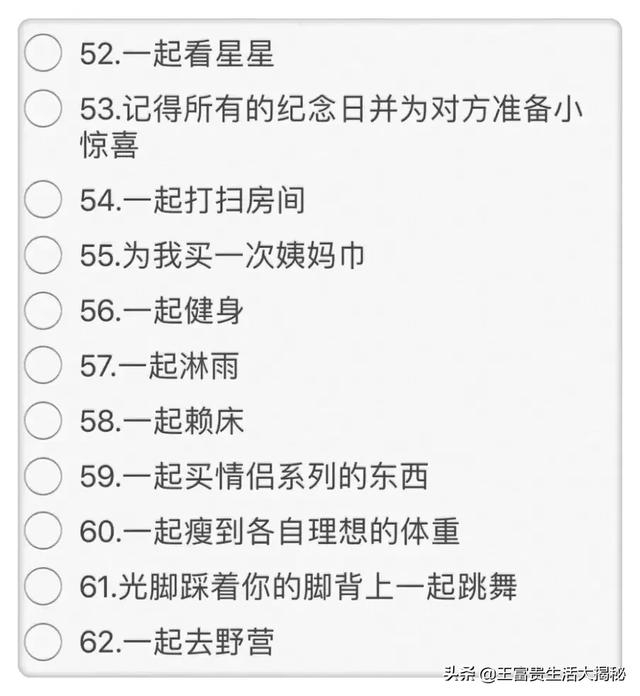This screenshot has width=640, height=696.
Task: Click the text 57.一起淋雨
Action: 160,366
